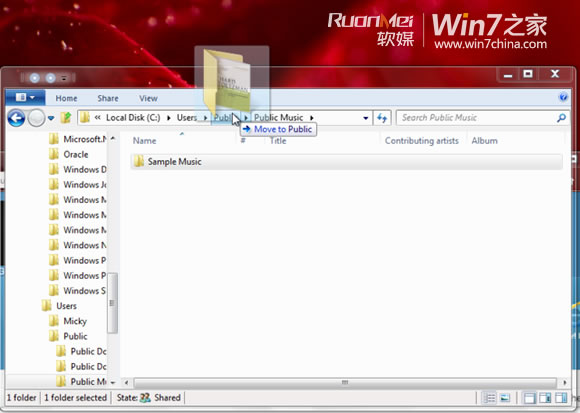Click the tree pane scroll-up arrow
This screenshot has height=413, width=580.
pos(113,138)
